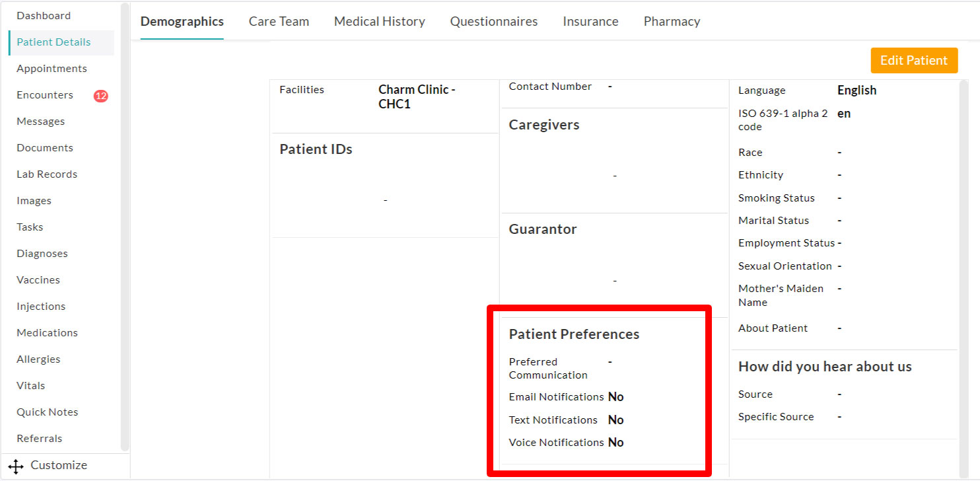
Task: Open the Pharmacy tab
Action: click(672, 21)
